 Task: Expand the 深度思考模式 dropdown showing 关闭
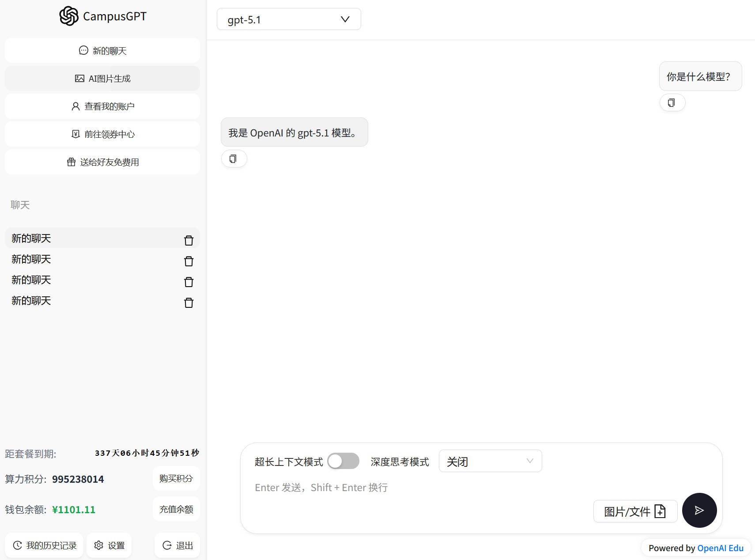[490, 461]
